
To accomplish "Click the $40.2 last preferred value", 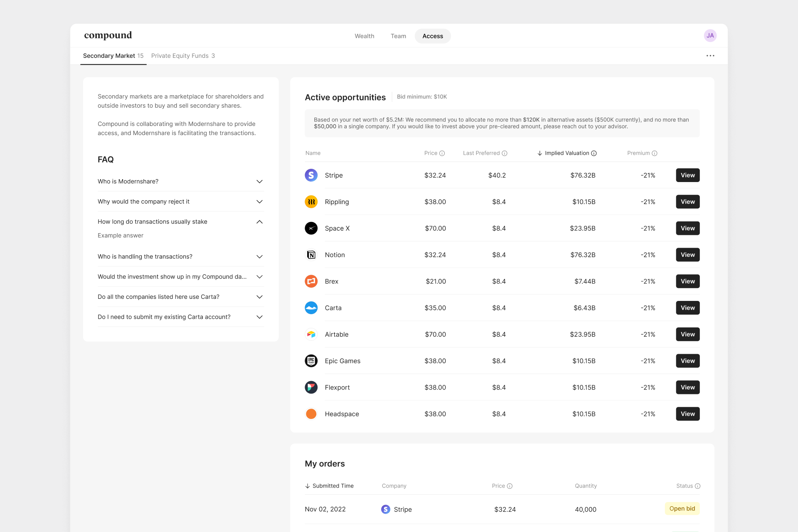I will click(497, 175).
